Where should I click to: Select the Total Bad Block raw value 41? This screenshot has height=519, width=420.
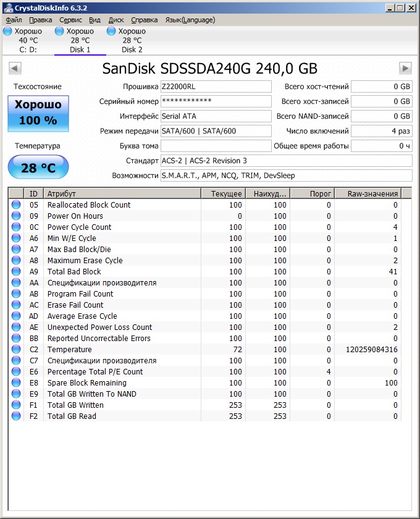pos(393,272)
